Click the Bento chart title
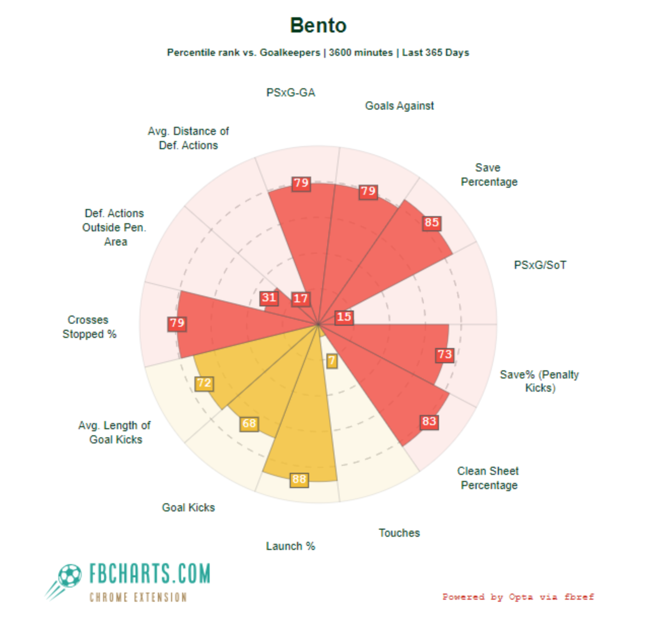The width and height of the screenshot is (672, 623). (318, 25)
